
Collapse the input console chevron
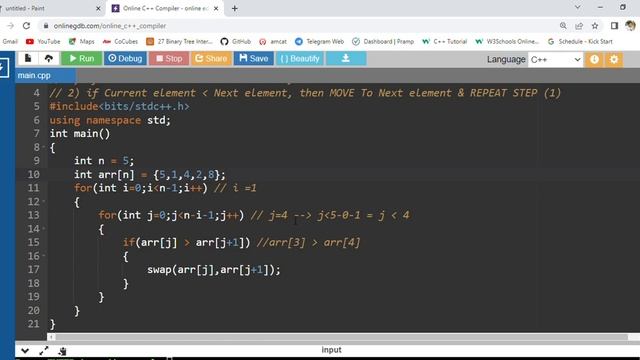pyautogui.click(x=25, y=351)
